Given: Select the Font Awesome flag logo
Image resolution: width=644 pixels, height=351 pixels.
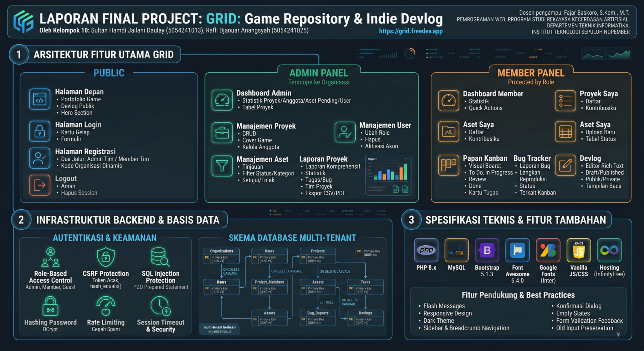Looking at the screenshot, I should click(518, 250).
